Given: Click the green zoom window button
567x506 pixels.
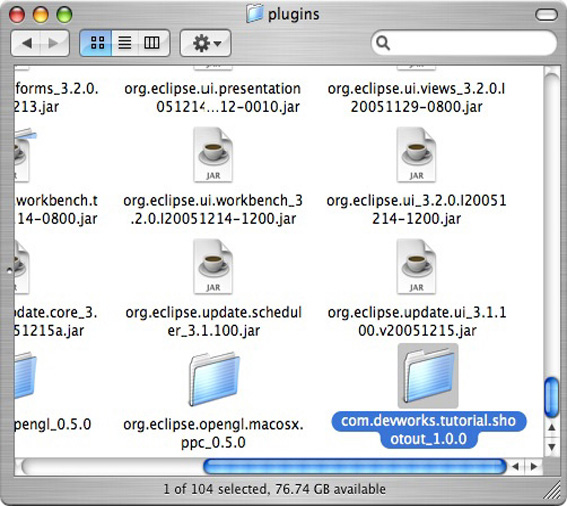Looking at the screenshot, I should click(64, 15).
